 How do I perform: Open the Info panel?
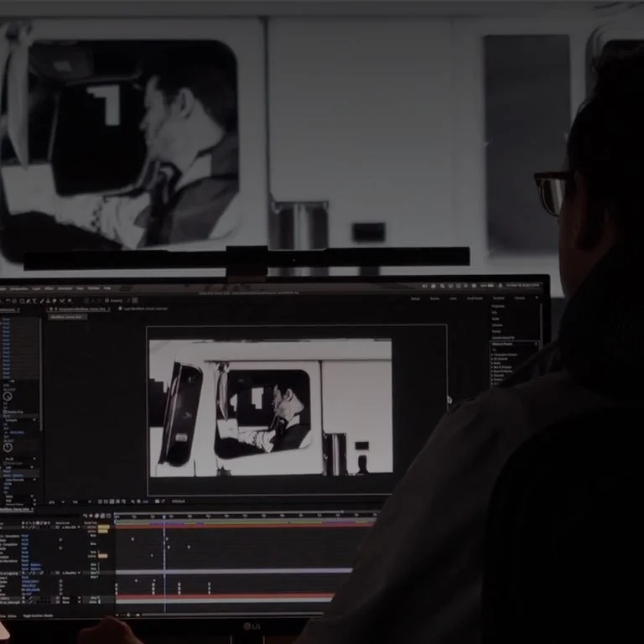tap(494, 313)
